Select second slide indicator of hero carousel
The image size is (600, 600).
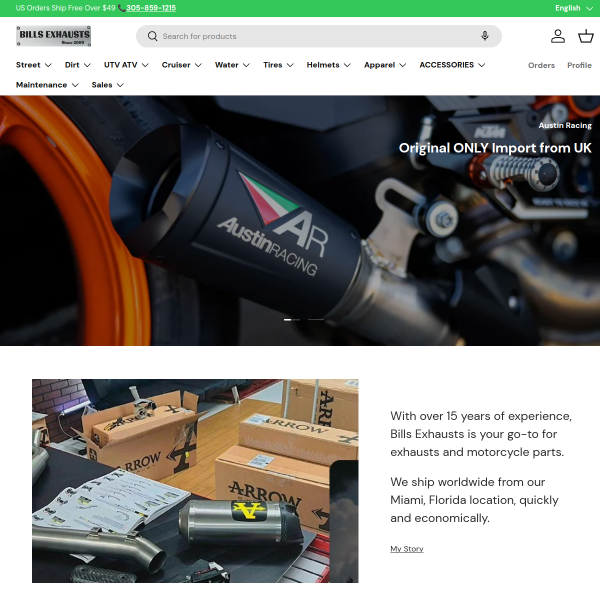(316, 320)
